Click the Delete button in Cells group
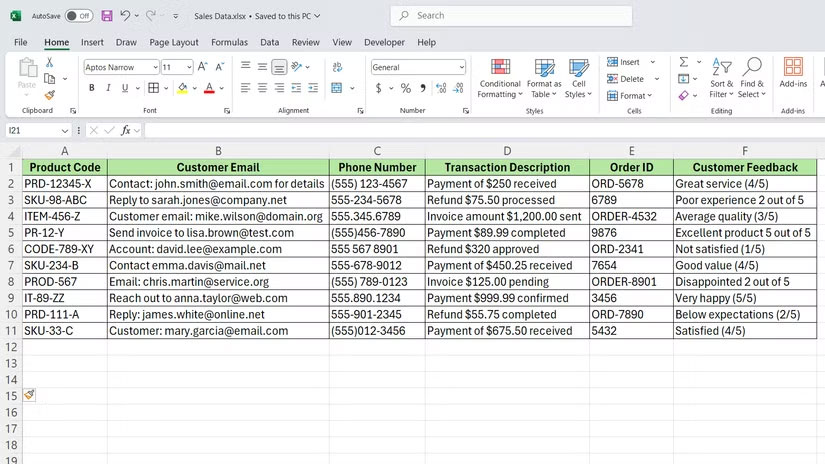825x464 pixels. tap(626, 79)
